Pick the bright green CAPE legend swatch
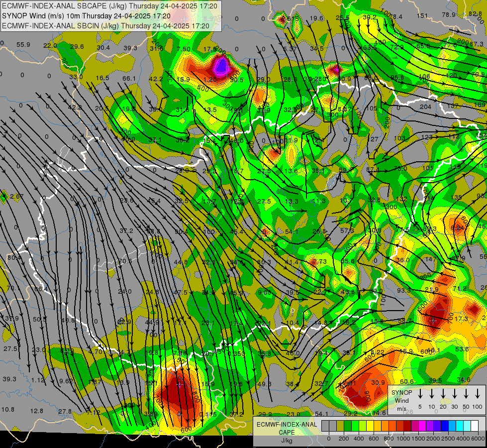The height and width of the screenshot is (448, 487). pyautogui.click(x=355, y=426)
